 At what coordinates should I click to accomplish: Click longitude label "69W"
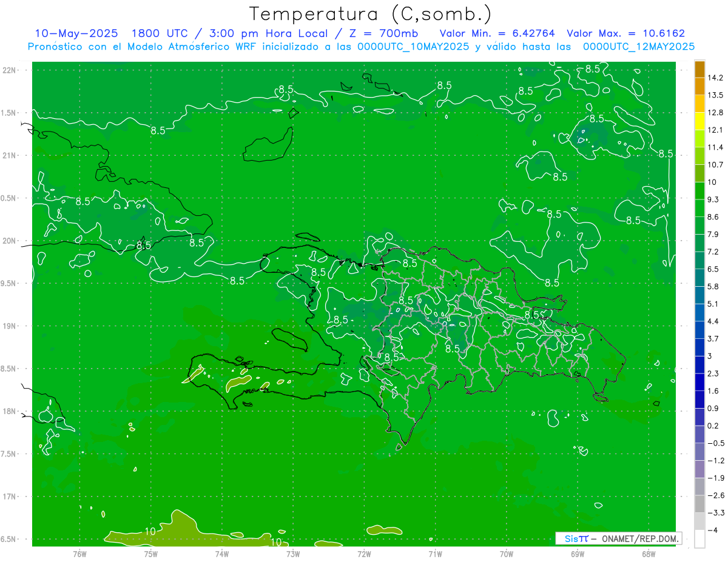pyautogui.click(x=577, y=554)
